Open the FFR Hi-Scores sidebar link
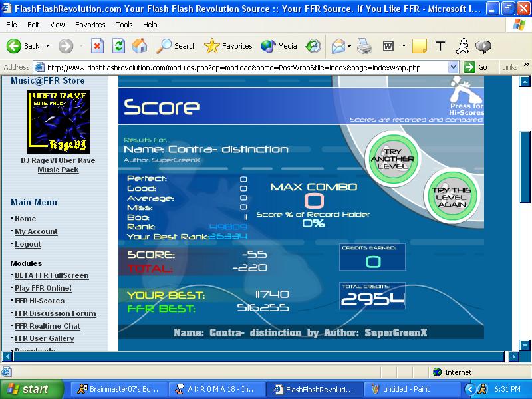 tap(40, 301)
